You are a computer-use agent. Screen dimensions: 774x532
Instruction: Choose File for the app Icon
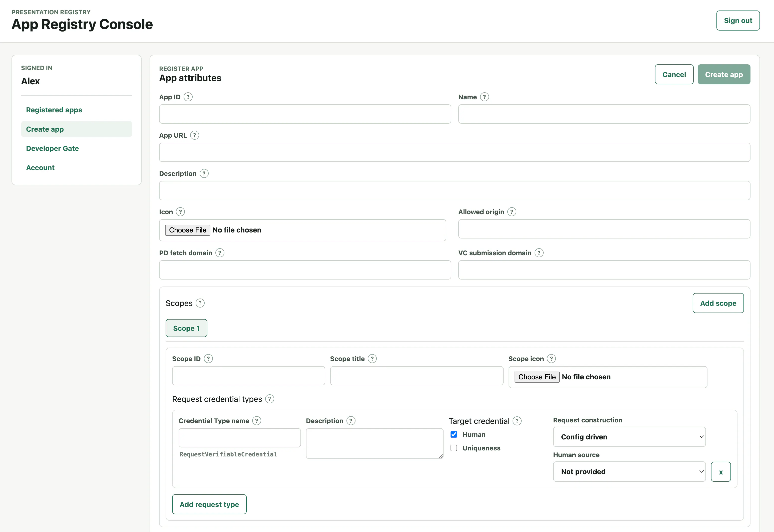pos(188,230)
